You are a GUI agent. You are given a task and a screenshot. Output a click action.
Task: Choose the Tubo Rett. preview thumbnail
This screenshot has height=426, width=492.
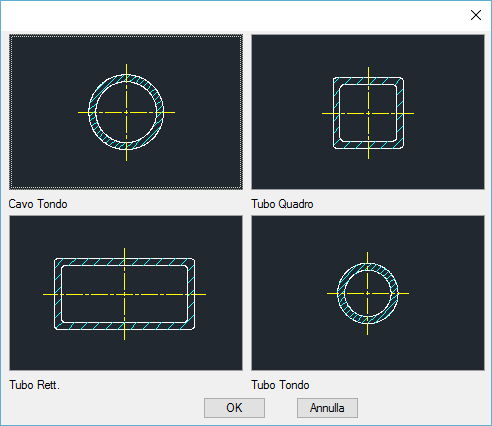(x=126, y=293)
